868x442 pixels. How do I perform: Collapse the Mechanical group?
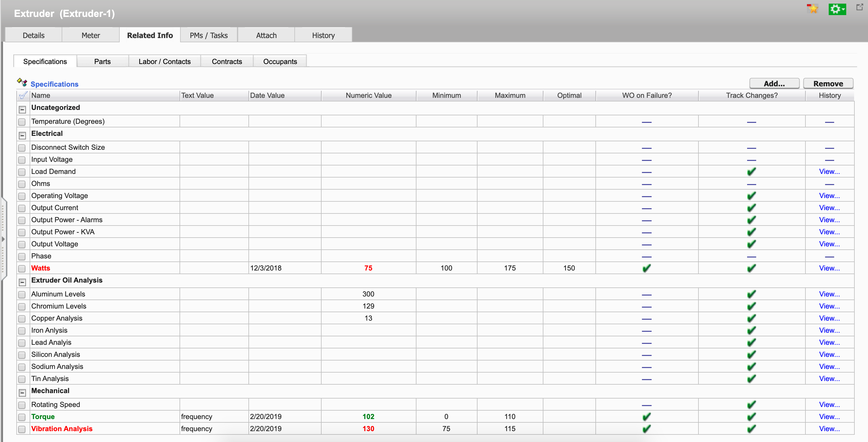[x=22, y=392]
